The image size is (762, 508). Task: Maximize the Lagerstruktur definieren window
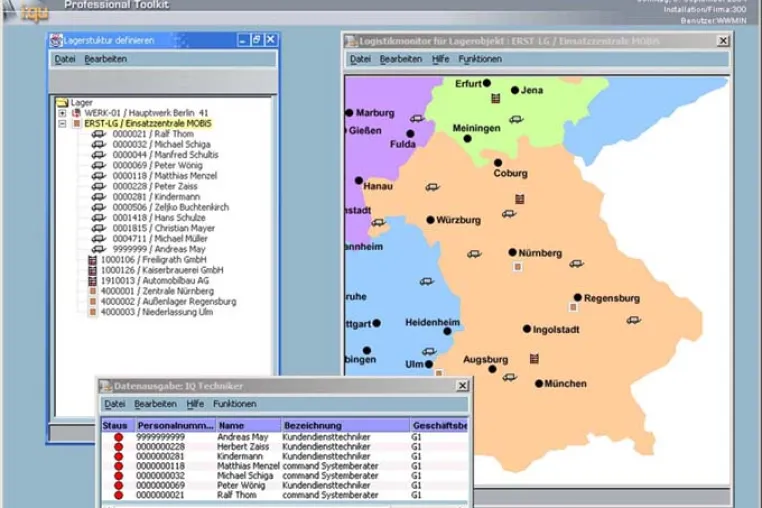[257, 40]
